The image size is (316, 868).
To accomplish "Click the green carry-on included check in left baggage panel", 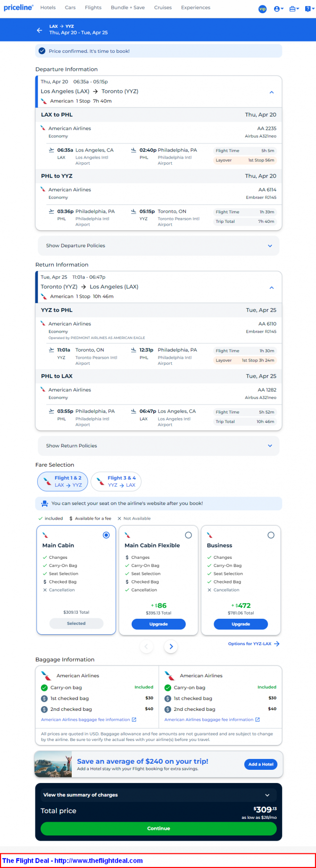I will click(44, 687).
